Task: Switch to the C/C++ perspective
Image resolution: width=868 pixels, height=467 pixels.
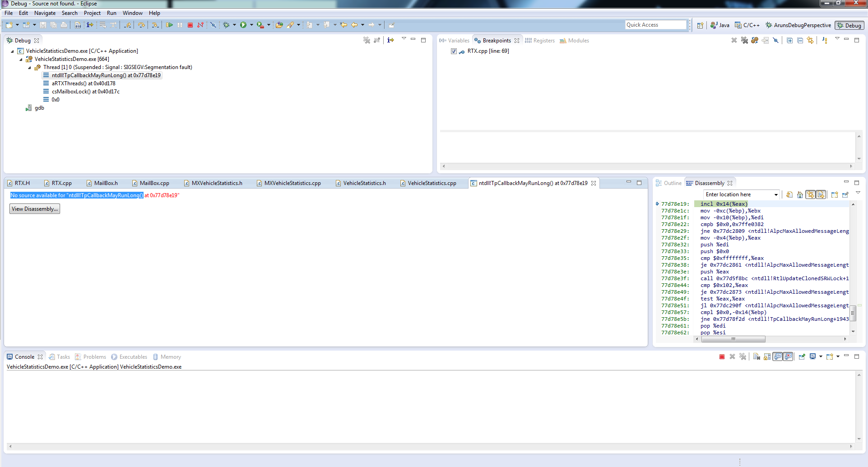Action: pos(747,25)
